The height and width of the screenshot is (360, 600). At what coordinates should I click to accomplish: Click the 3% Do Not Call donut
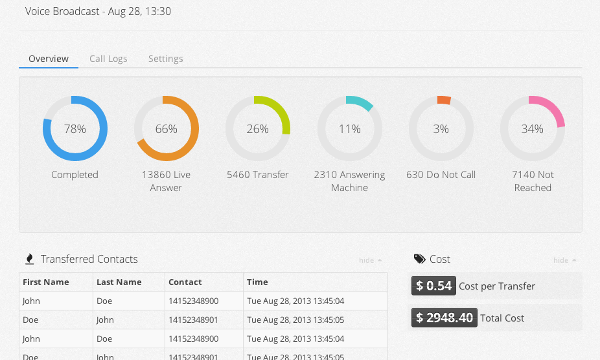pos(441,128)
